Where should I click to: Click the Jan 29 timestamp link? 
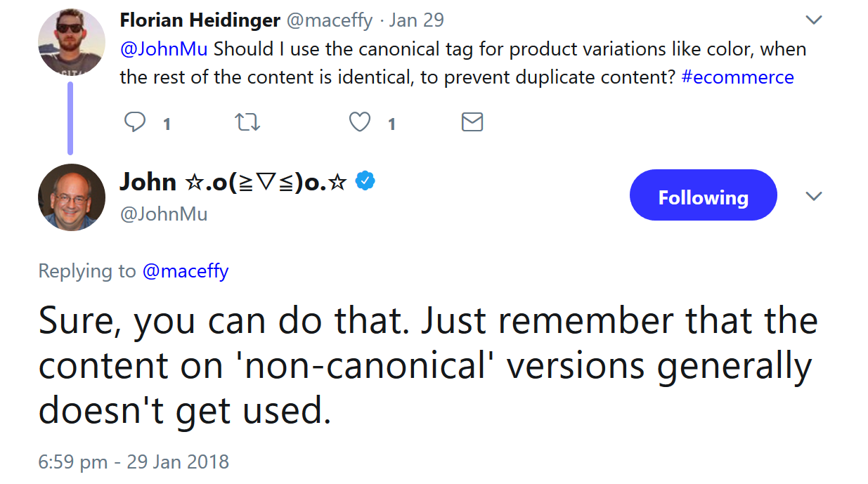pyautogui.click(x=416, y=20)
